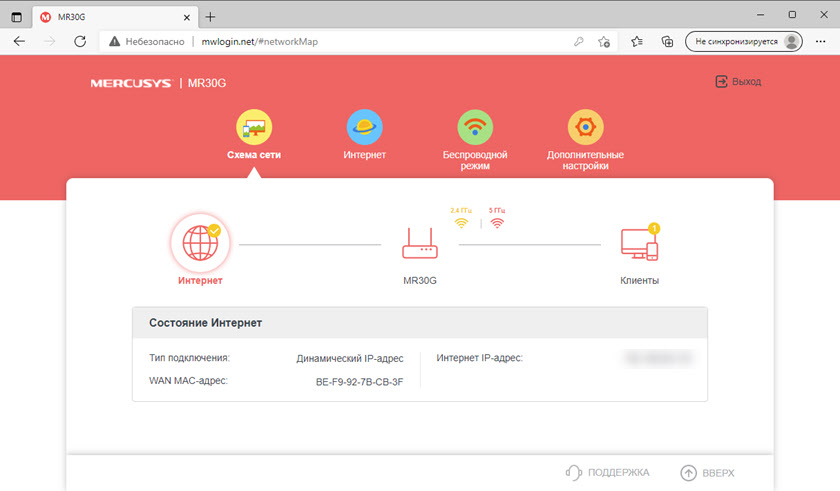Open the Клиенты devices icon
The width and height of the screenshot is (840, 491).
[639, 243]
